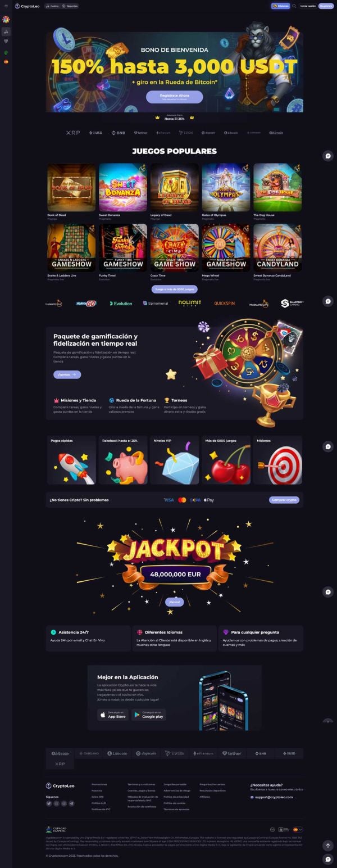The height and width of the screenshot is (868, 337).
Task: Select the App Store download badge
Action: point(113,715)
